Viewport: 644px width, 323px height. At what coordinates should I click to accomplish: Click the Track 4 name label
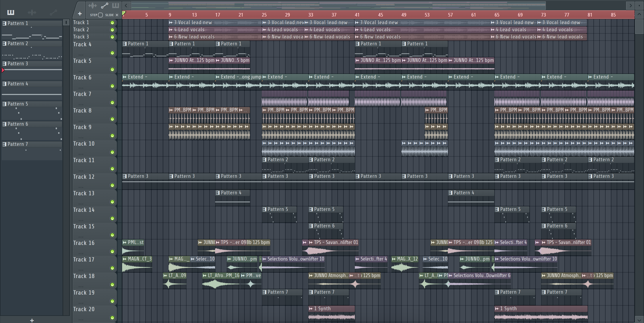[x=82, y=45]
